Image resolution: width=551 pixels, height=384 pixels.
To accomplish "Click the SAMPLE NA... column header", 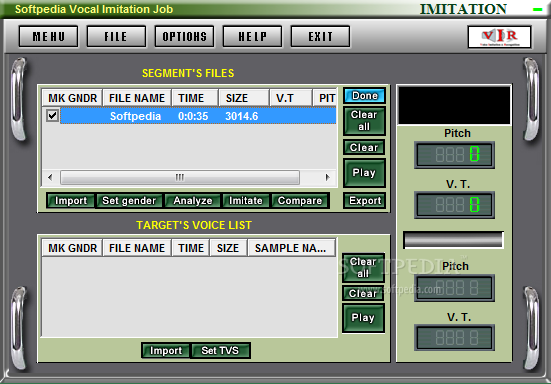I will pos(291,248).
